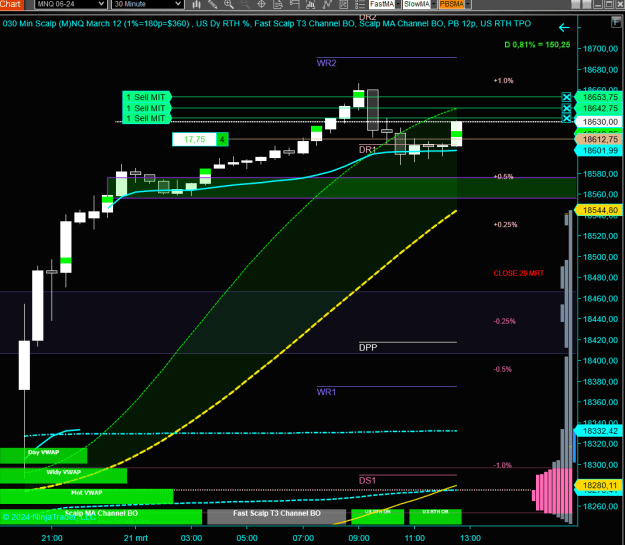This screenshot has height=545, width=625.
Task: Click the white 18630,00 price marker
Action: pos(598,122)
